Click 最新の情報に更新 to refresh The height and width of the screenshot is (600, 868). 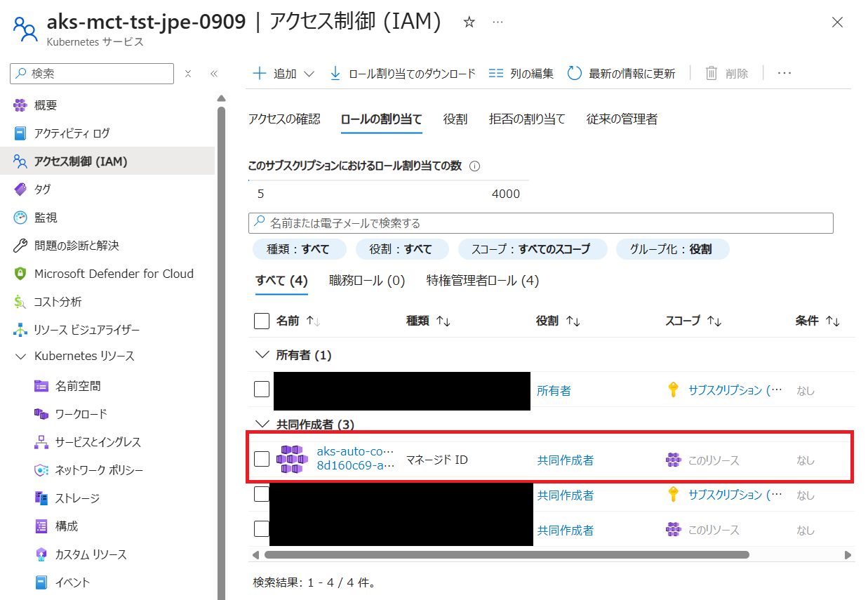click(622, 74)
